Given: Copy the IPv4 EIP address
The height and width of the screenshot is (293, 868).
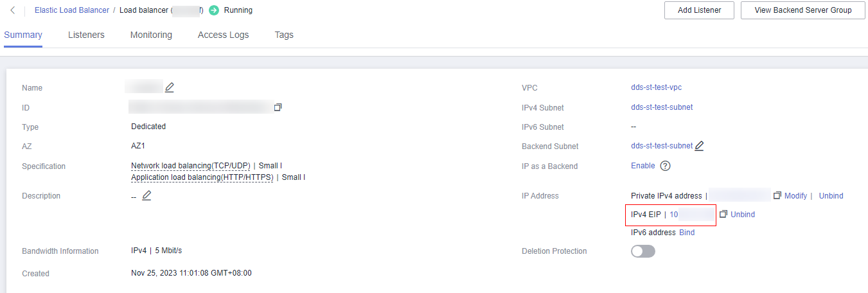Looking at the screenshot, I should click(x=723, y=214).
